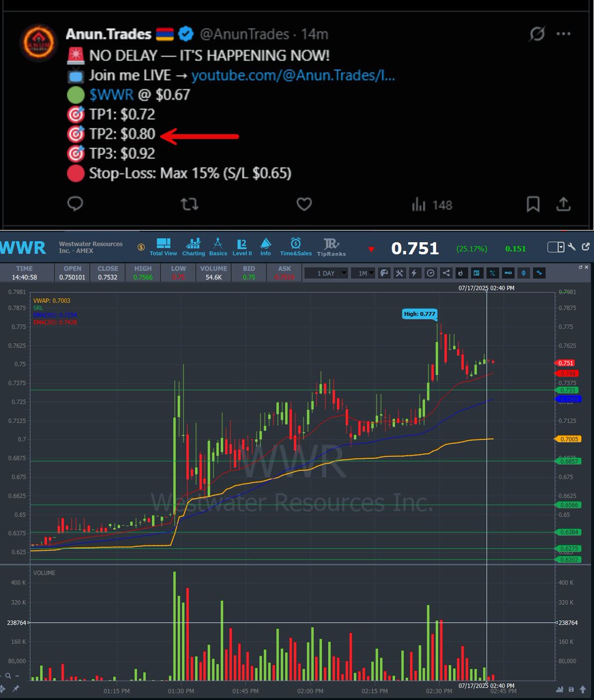
Task: Pop out the quote window
Action: [x=586, y=247]
